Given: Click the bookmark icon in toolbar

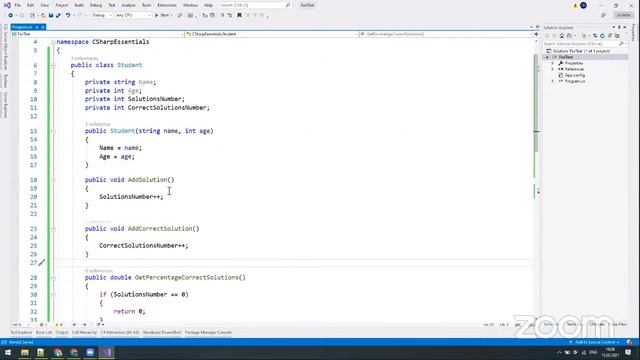Looking at the screenshot, I should [x=239, y=15].
